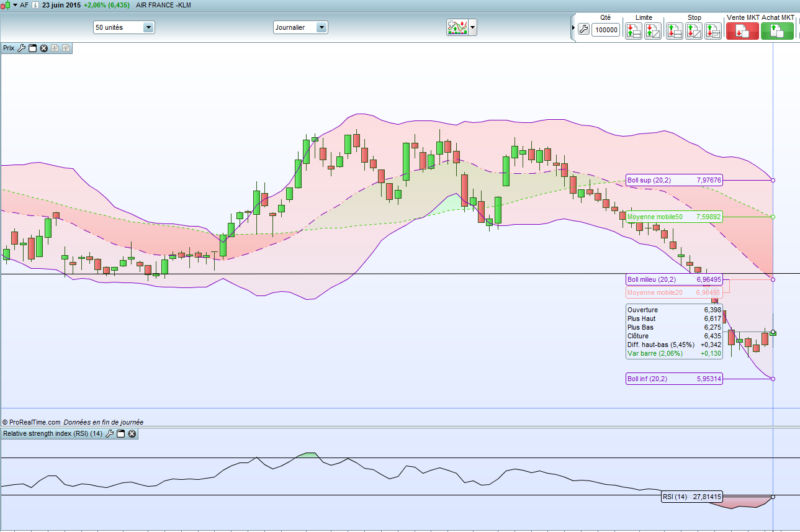Image resolution: width=800 pixels, height=532 pixels.
Task: Click the Qté quantity field showing 100000
Action: [606, 30]
